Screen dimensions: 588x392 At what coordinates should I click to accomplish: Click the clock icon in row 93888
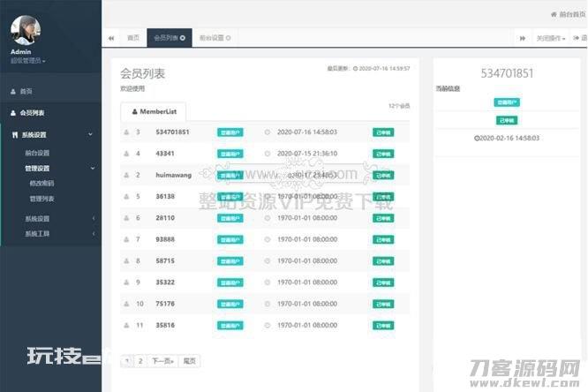point(268,239)
